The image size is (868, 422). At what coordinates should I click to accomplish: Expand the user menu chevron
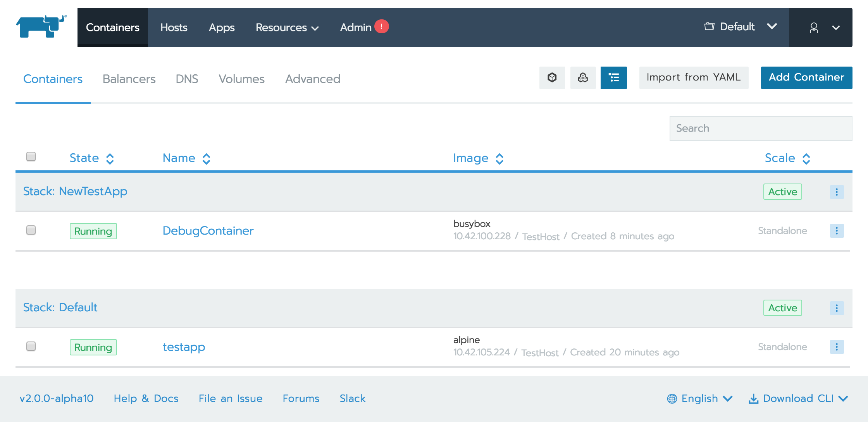coord(836,28)
